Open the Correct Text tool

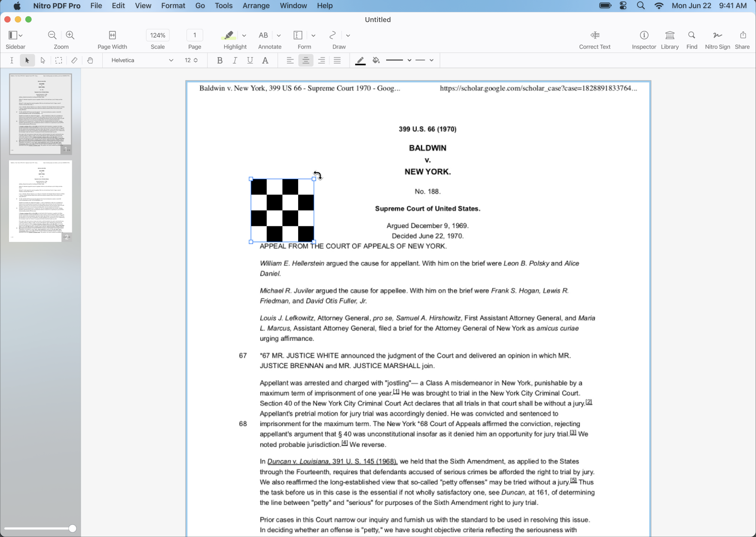[594, 35]
